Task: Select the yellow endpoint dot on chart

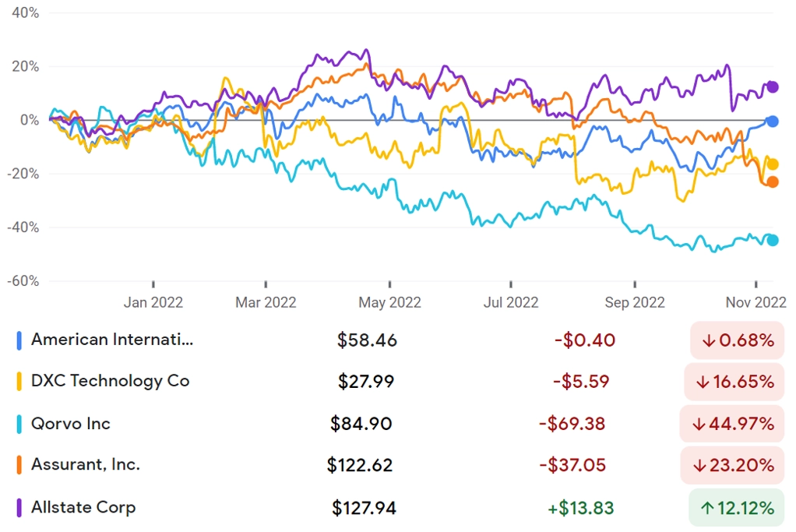Action: point(772,164)
